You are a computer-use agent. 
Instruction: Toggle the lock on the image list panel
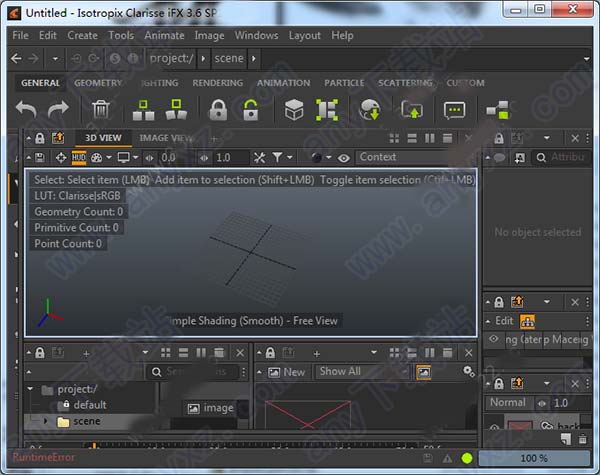click(270, 353)
